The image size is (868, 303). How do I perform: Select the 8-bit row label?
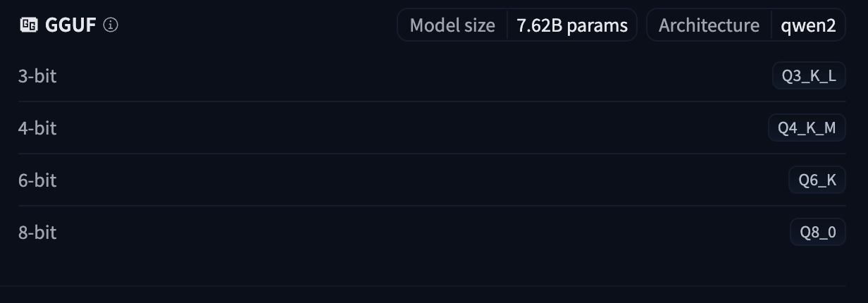37,233
